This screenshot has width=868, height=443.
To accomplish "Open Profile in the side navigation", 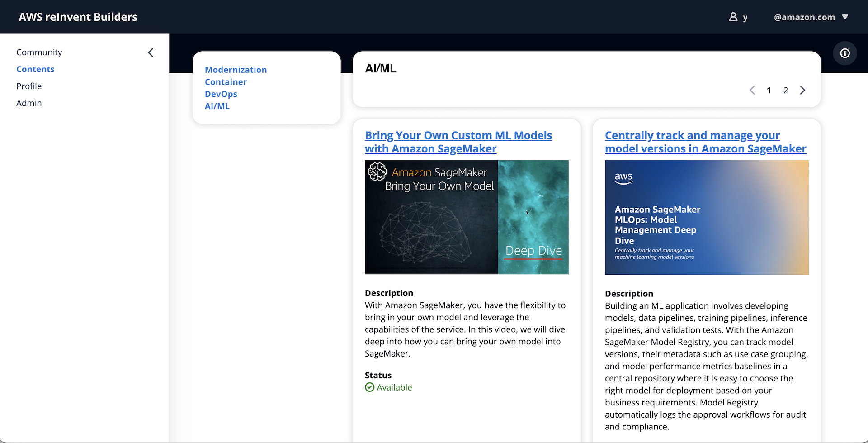I will tap(29, 86).
